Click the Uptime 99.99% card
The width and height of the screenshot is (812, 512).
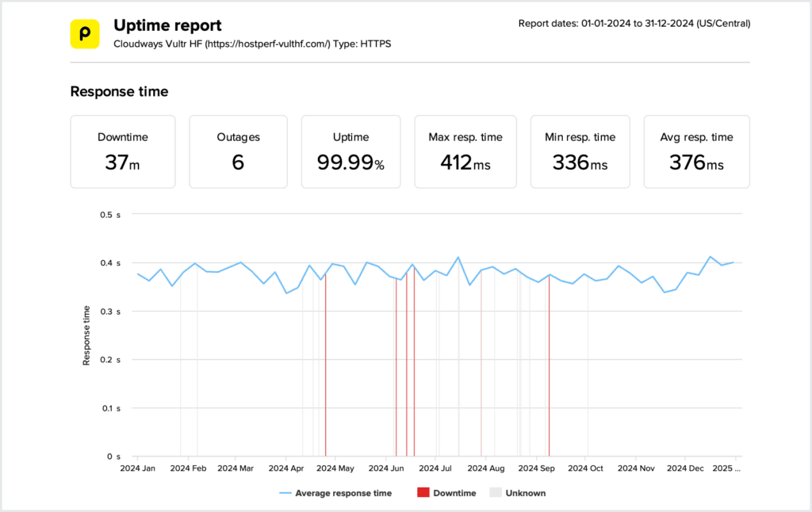click(350, 151)
